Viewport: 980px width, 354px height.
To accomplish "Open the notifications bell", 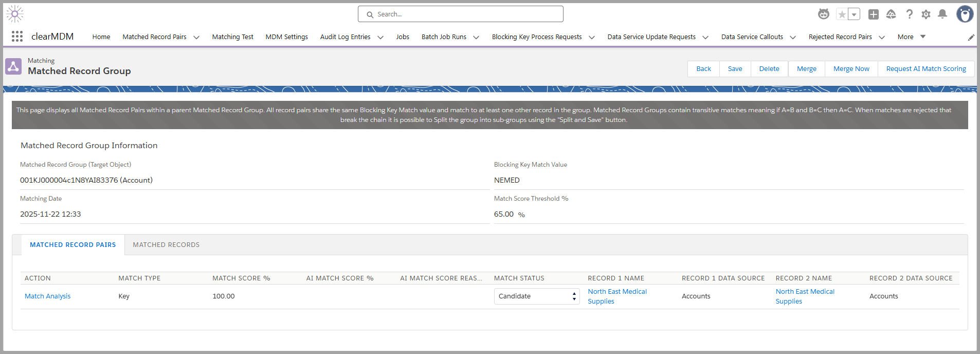I will tap(942, 14).
